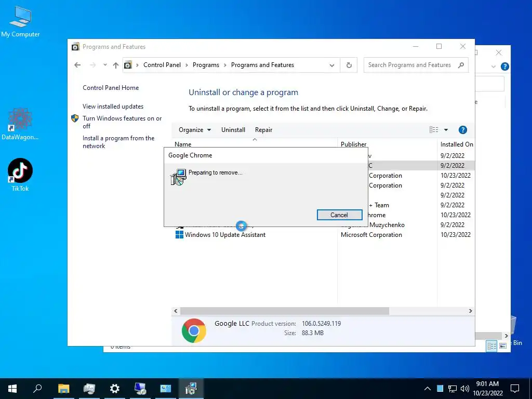Screen dimensions: 532x399
Task: Select the Windows 10 Update Assistant row
Action: pyautogui.click(x=323, y=234)
